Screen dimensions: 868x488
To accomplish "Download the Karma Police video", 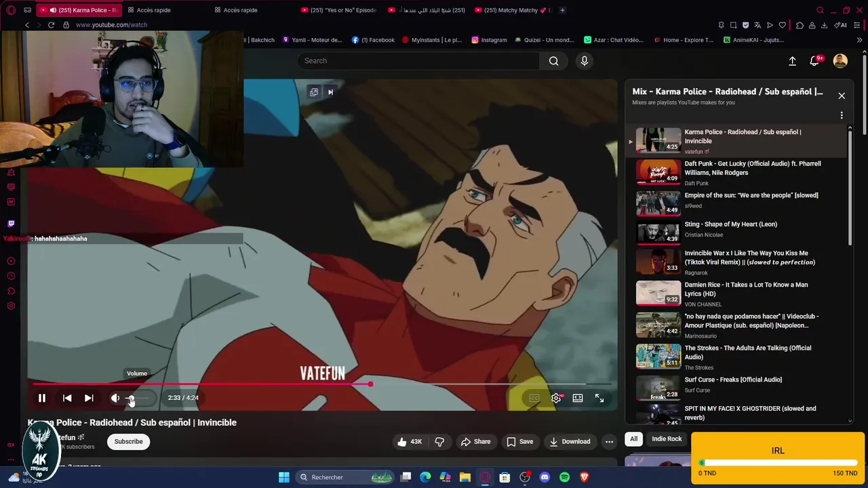I will pyautogui.click(x=570, y=441).
